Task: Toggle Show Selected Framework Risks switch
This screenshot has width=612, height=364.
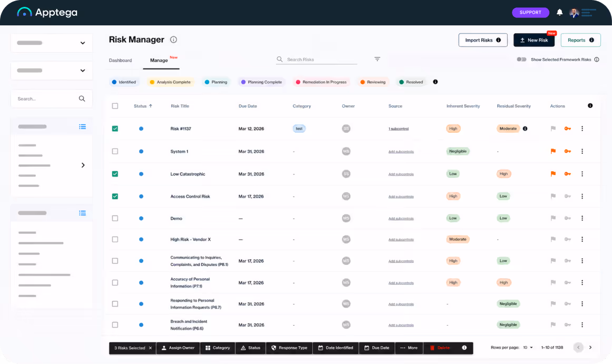Action: (x=521, y=60)
